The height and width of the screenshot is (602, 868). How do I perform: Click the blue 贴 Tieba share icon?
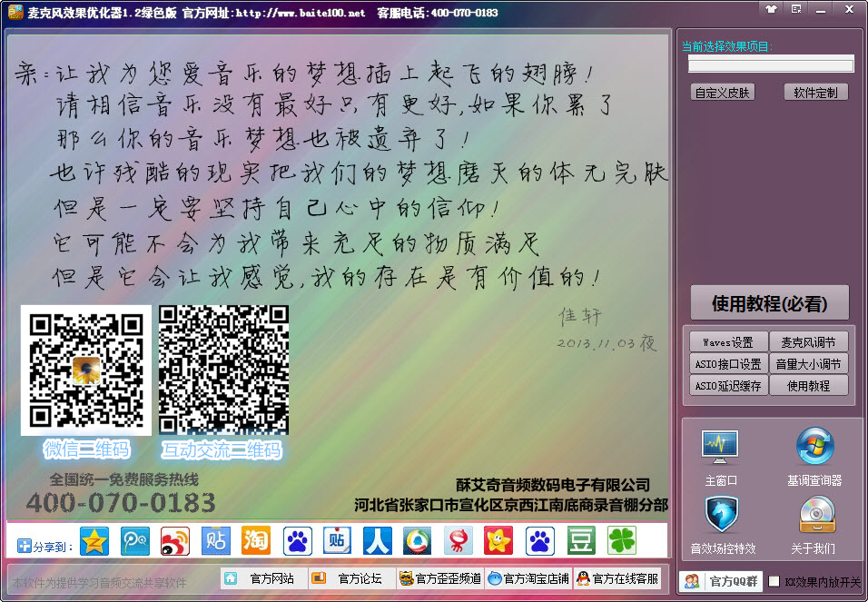click(x=215, y=541)
